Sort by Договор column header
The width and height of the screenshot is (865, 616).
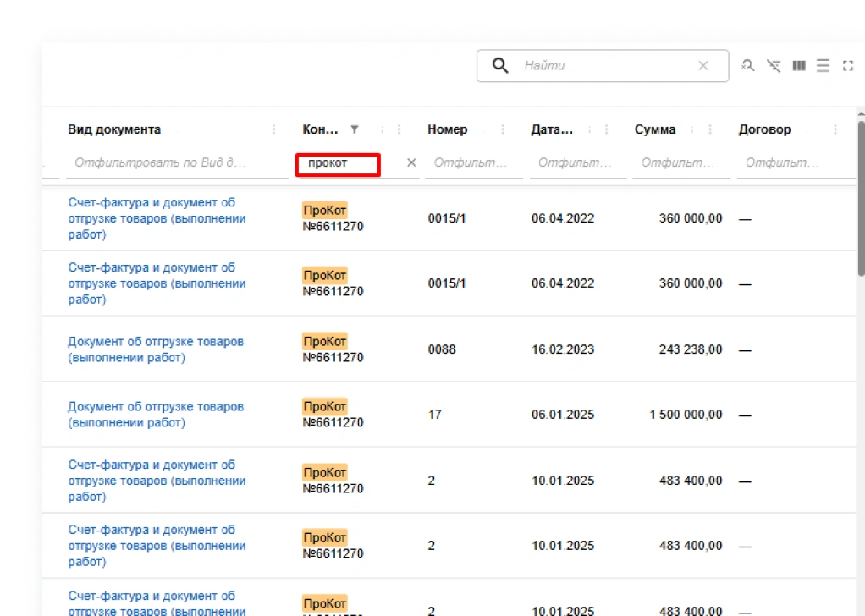click(764, 129)
